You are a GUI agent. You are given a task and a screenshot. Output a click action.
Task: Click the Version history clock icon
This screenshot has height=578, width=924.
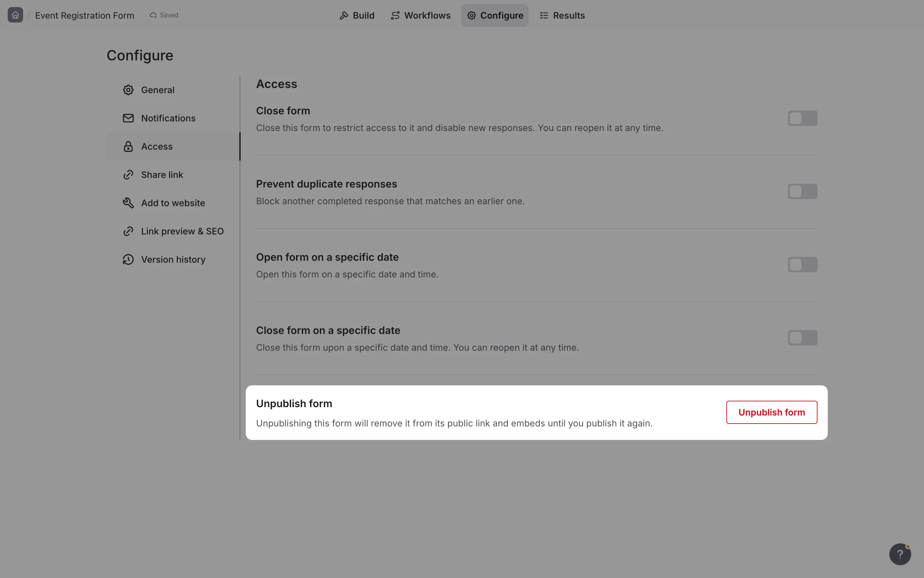128,259
